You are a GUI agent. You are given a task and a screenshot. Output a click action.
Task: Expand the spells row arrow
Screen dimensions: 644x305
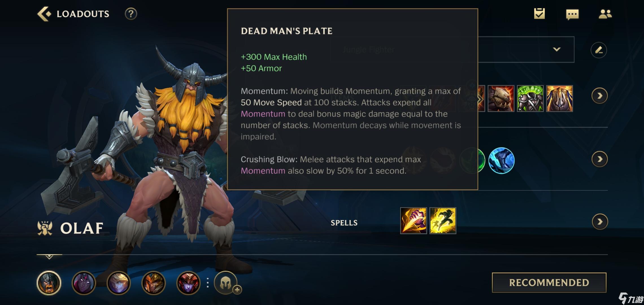tap(600, 222)
